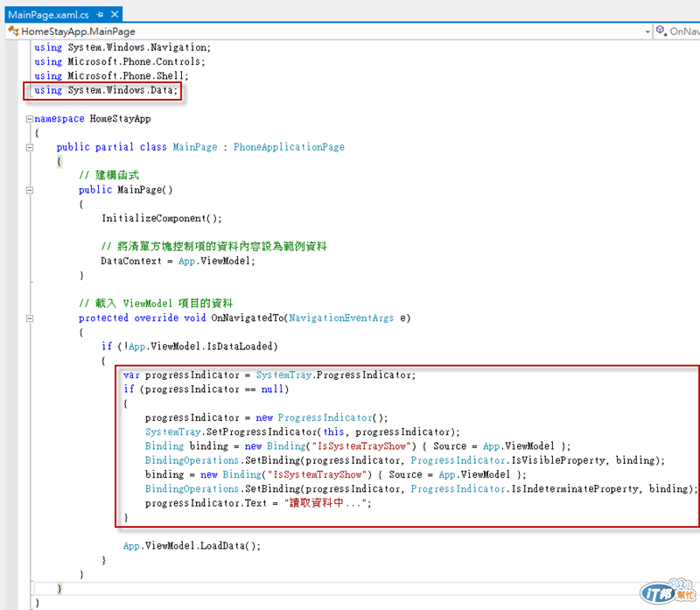Click the '// 載入 ViewModel 項目的資料' comment

pyautogui.click(x=156, y=304)
